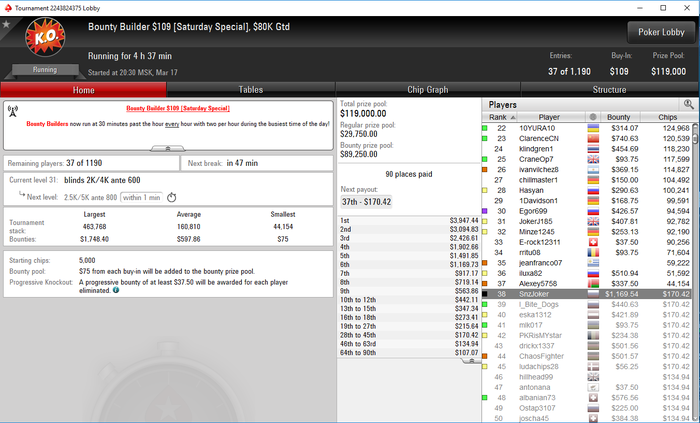
Task: Click the PokerStars spade title icon
Action: click(x=8, y=8)
